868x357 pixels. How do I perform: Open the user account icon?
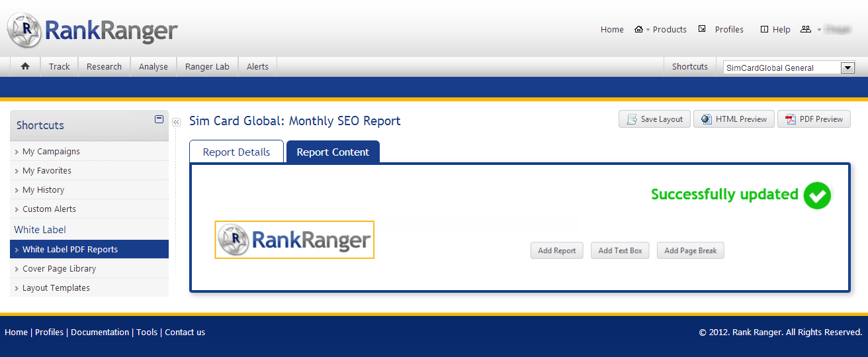click(805, 29)
